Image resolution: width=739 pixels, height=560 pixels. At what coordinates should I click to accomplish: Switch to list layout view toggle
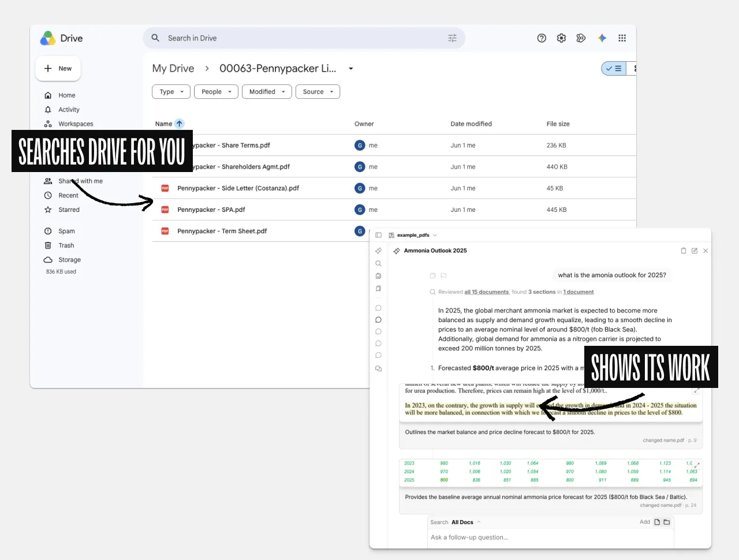coord(614,68)
